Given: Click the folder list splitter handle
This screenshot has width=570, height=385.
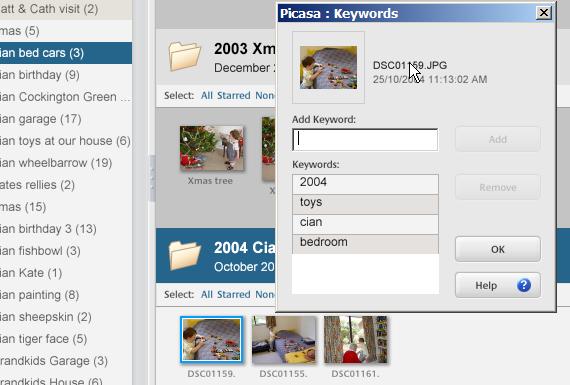Looking at the screenshot, I should coord(152,178).
